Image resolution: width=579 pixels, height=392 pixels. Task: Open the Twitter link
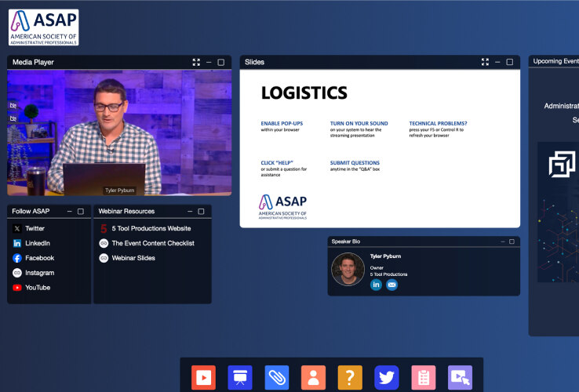tap(35, 228)
